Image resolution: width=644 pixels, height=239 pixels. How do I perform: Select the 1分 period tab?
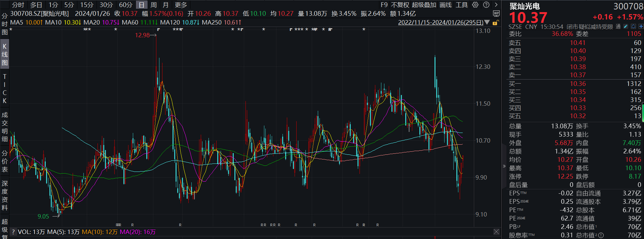[53, 5]
